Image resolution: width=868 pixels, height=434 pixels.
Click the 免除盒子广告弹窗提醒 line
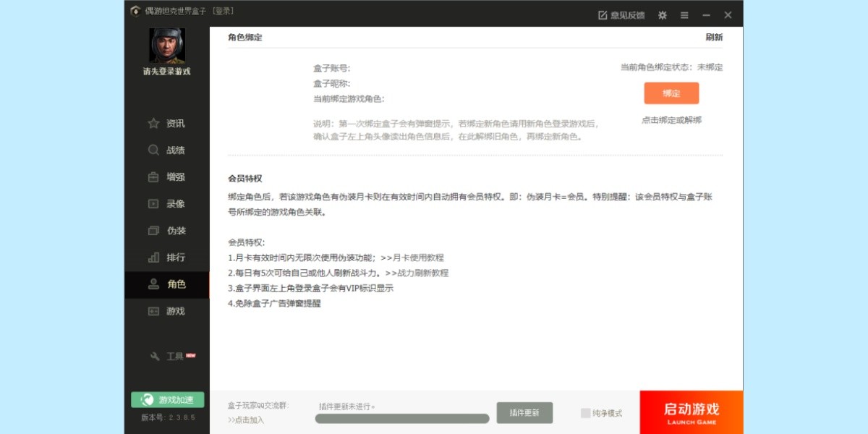274,303
